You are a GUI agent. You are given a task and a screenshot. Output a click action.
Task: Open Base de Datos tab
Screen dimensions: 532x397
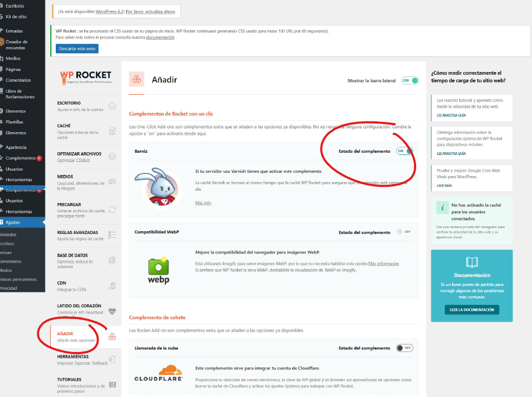coord(86,261)
